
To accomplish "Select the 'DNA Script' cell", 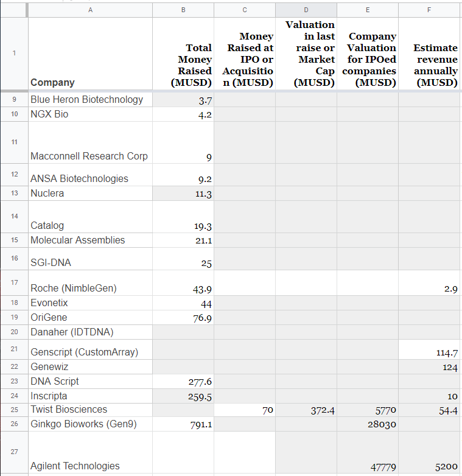I will (x=91, y=381).
